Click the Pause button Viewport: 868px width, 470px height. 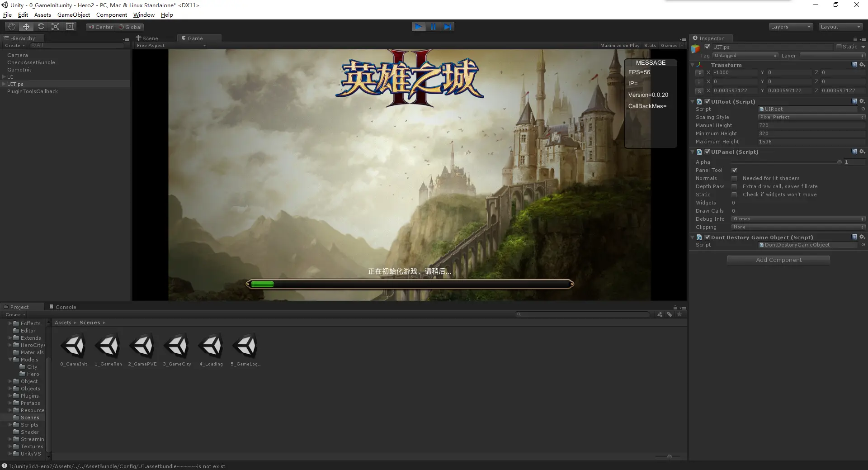tap(433, 27)
